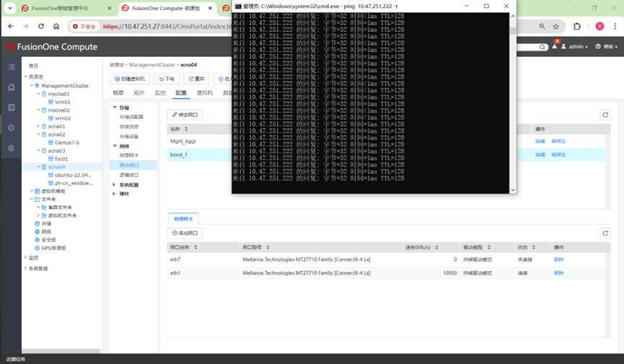Open the admin user dropdown
Image resolution: width=624 pixels, height=364 pixels.
pos(575,47)
